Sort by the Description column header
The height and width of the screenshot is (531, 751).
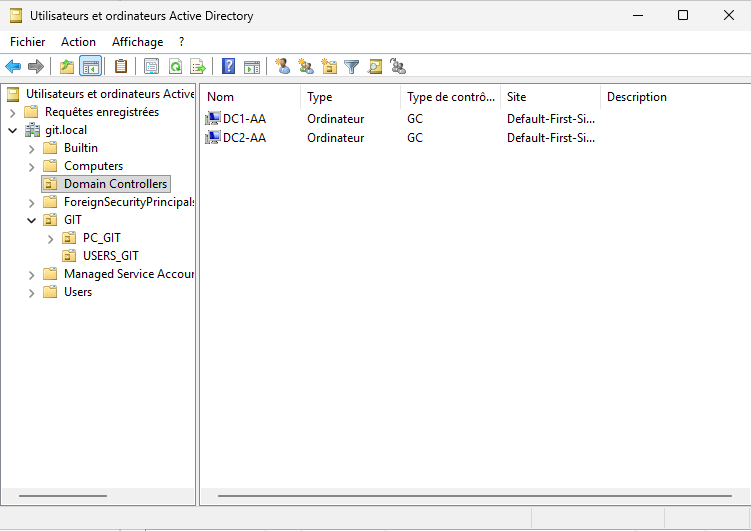pyautogui.click(x=675, y=97)
